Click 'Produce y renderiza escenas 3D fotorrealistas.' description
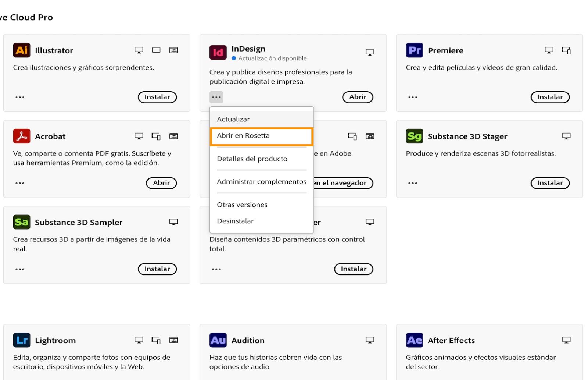The height and width of the screenshot is (380, 588). [x=481, y=153]
